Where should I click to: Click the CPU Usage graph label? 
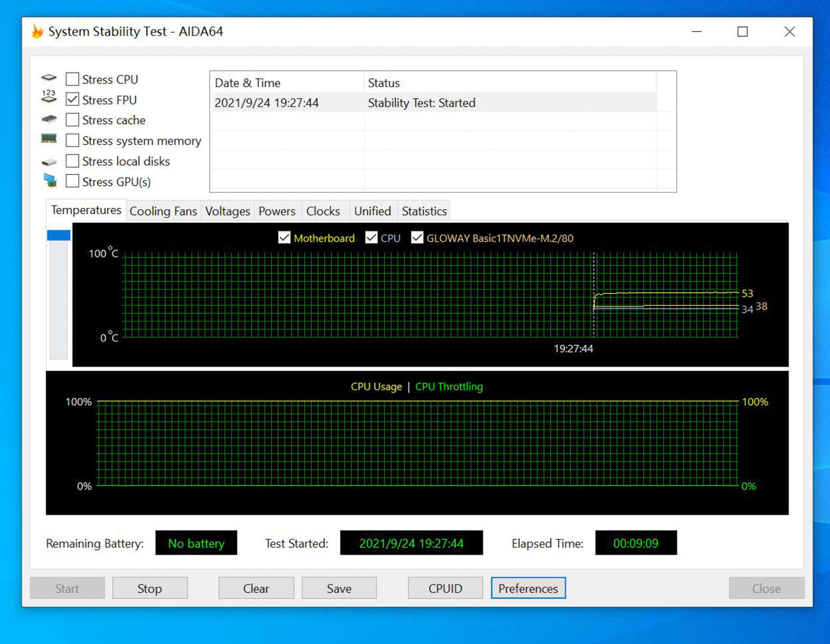(x=376, y=386)
